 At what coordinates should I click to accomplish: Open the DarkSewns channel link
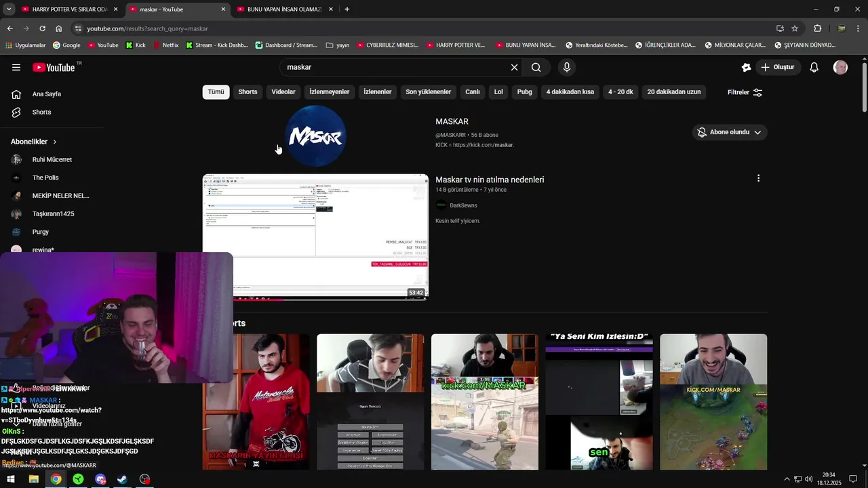tap(463, 205)
